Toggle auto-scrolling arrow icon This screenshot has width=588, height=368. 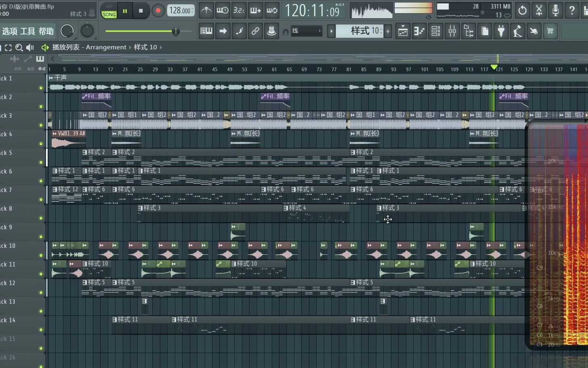pos(223,31)
